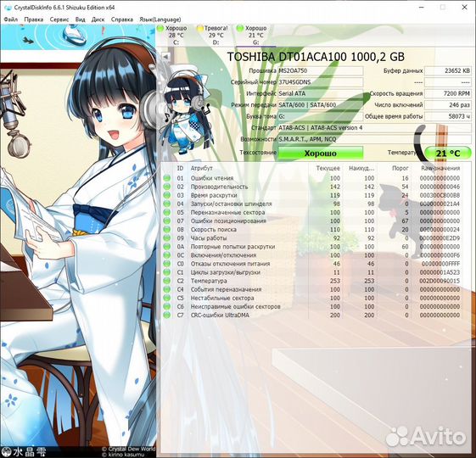Viewport: 476px width, 458px height.
Task: Expand the Вид menu
Action: click(x=80, y=20)
